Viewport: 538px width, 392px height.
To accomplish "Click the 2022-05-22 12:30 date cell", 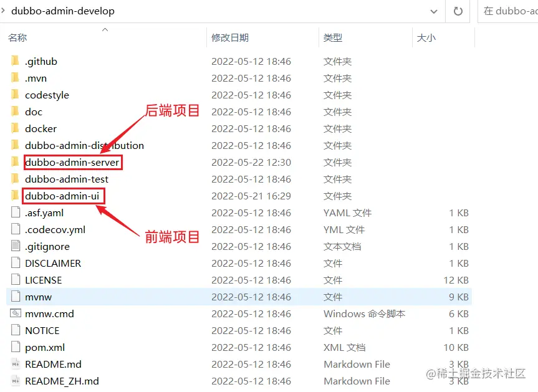I will 251,162.
